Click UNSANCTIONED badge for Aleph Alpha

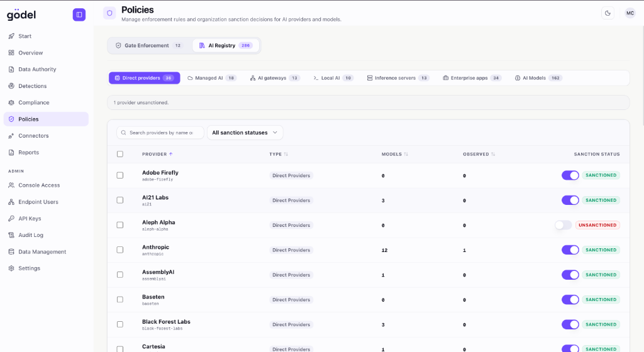click(x=597, y=225)
